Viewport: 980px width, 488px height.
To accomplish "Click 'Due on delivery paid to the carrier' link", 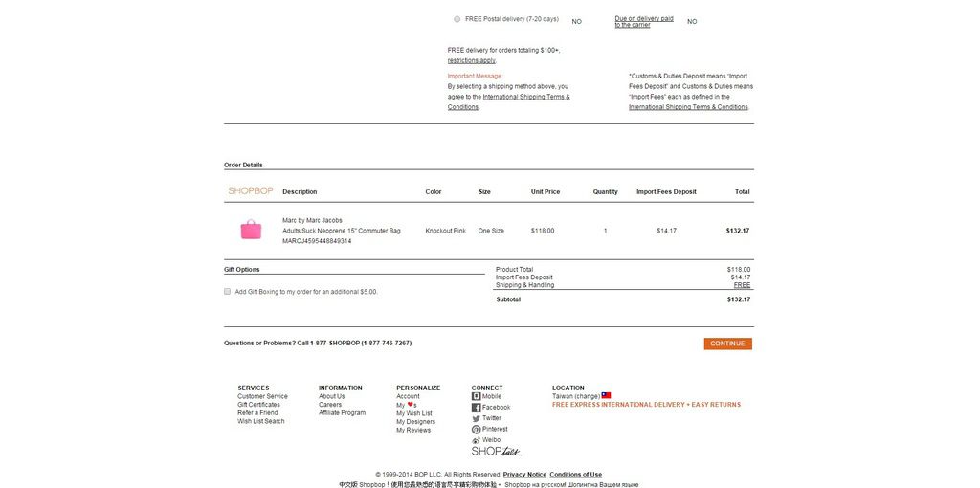I will pyautogui.click(x=644, y=22).
